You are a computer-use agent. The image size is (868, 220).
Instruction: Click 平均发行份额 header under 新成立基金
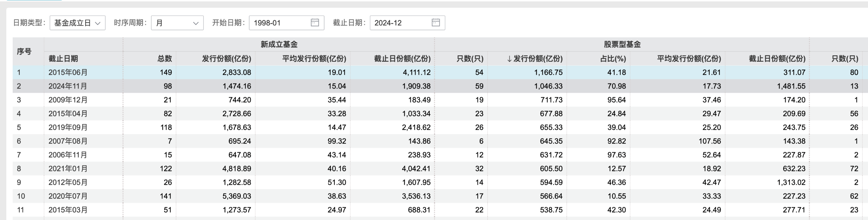coord(314,59)
